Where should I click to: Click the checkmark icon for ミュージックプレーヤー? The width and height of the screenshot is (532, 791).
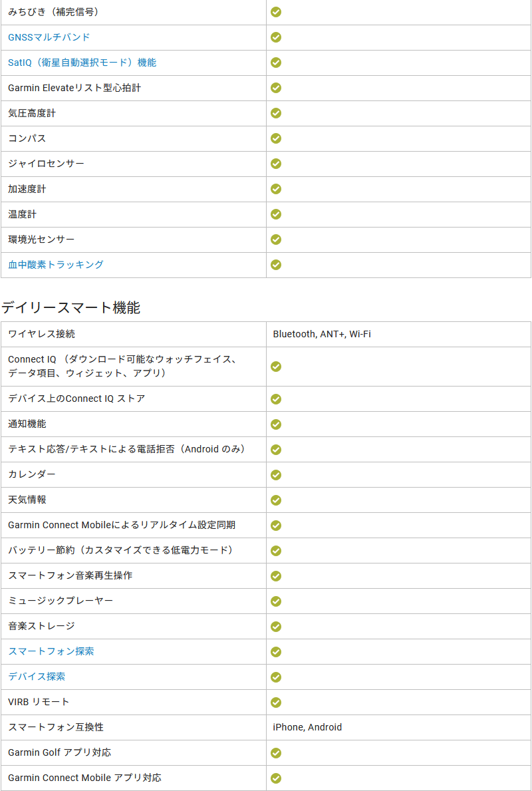tap(276, 601)
